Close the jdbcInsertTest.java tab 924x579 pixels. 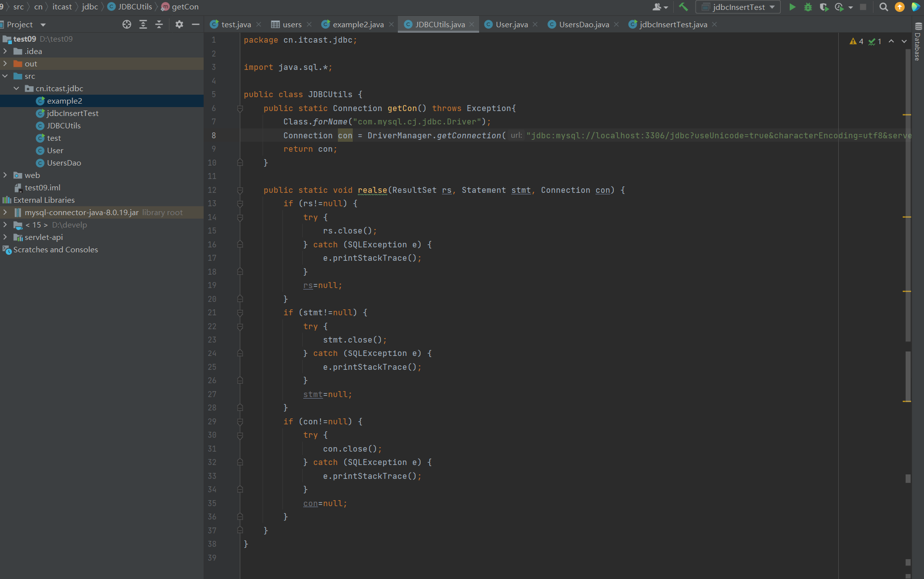pyautogui.click(x=714, y=24)
